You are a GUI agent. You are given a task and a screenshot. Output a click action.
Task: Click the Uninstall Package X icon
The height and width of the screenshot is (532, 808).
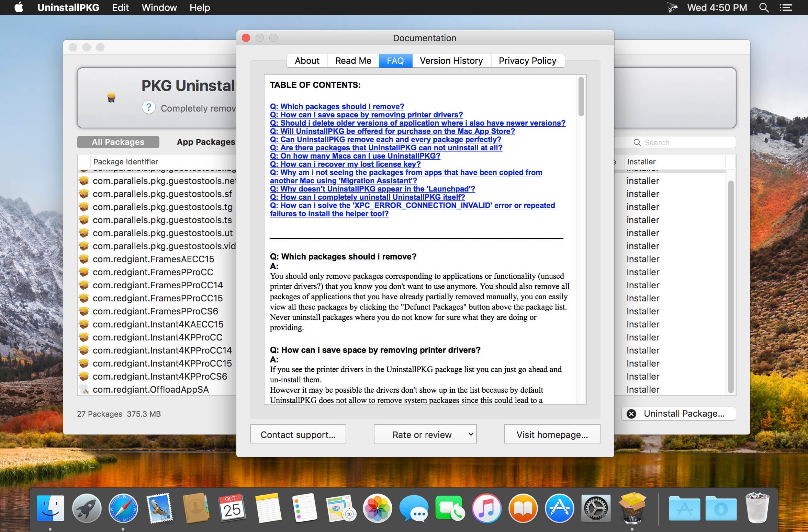point(631,414)
